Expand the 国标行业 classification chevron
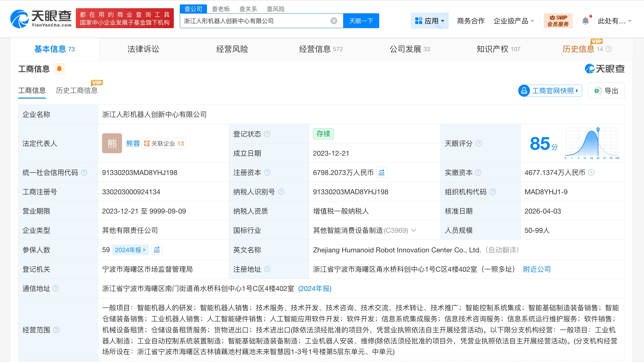Screen dimensions: 644x362 (x=414, y=230)
